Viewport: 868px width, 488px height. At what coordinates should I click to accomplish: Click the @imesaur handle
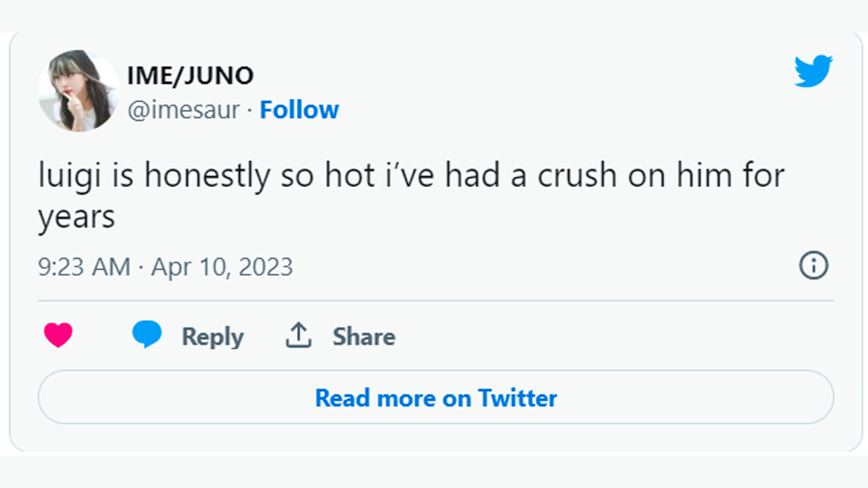[183, 110]
